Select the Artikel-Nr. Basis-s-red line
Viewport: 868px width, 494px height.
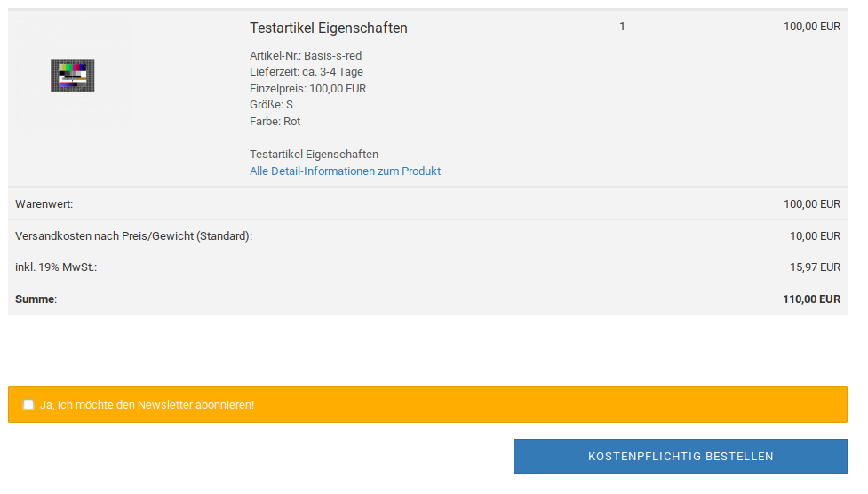(306, 56)
